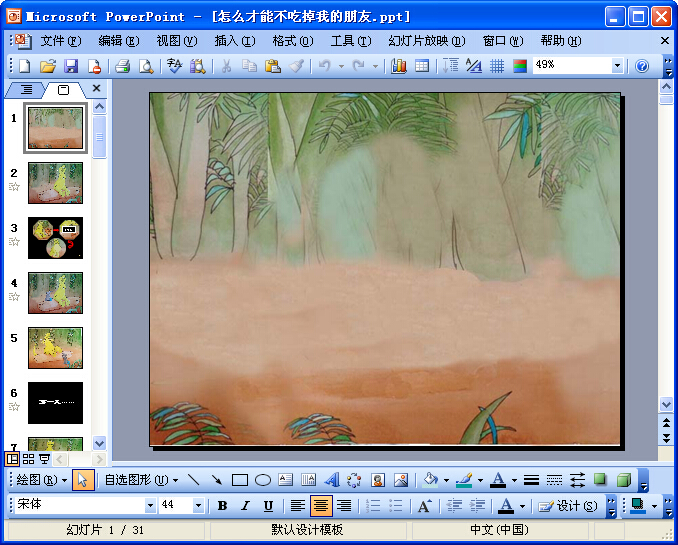Viewport: 678px width, 545px height.
Task: Select slide 3 thumbnail
Action: (x=55, y=238)
